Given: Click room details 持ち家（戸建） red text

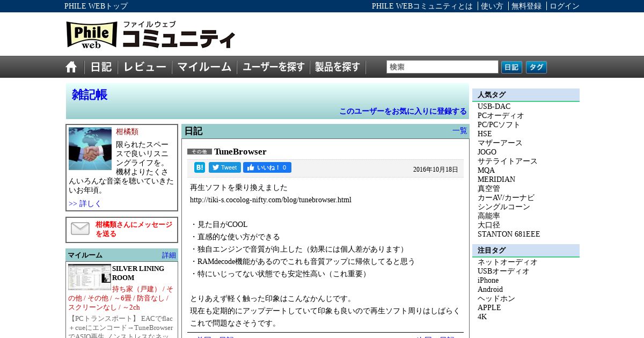Looking at the screenshot, I should coord(137,289).
